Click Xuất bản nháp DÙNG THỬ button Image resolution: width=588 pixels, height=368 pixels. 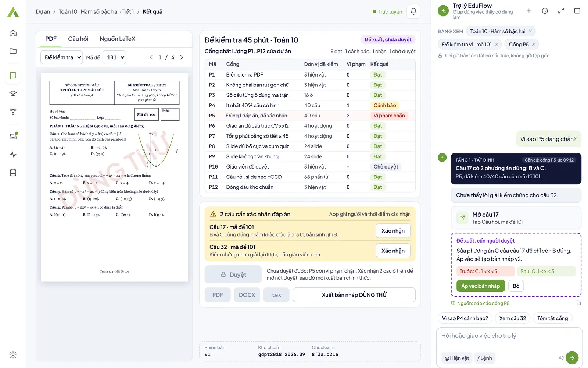pyautogui.click(x=354, y=295)
